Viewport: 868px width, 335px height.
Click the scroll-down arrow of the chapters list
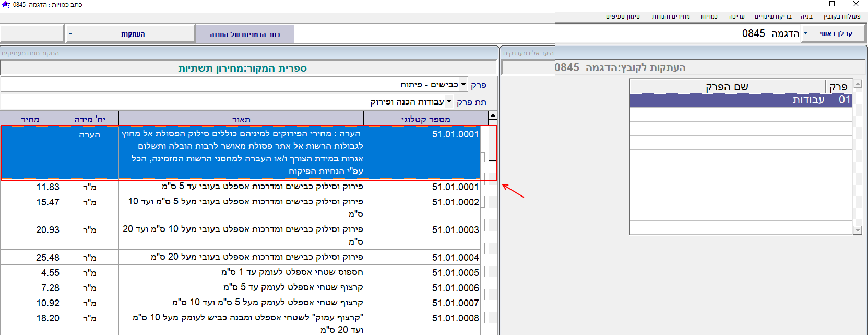858,230
